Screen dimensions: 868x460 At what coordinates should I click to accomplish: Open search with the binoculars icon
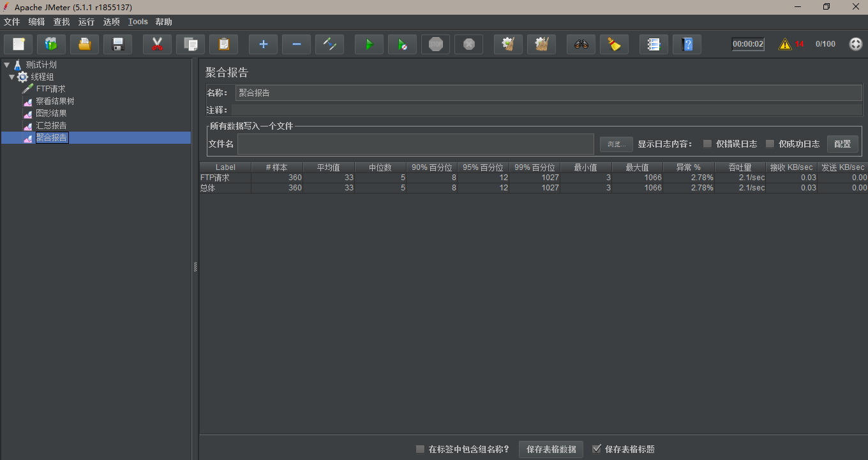click(581, 44)
